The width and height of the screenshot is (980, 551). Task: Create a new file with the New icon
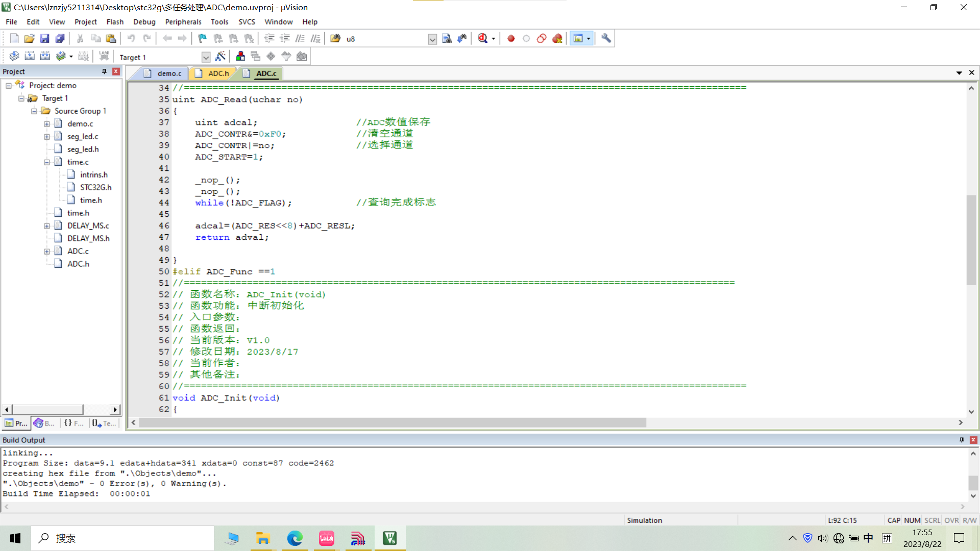[14, 38]
